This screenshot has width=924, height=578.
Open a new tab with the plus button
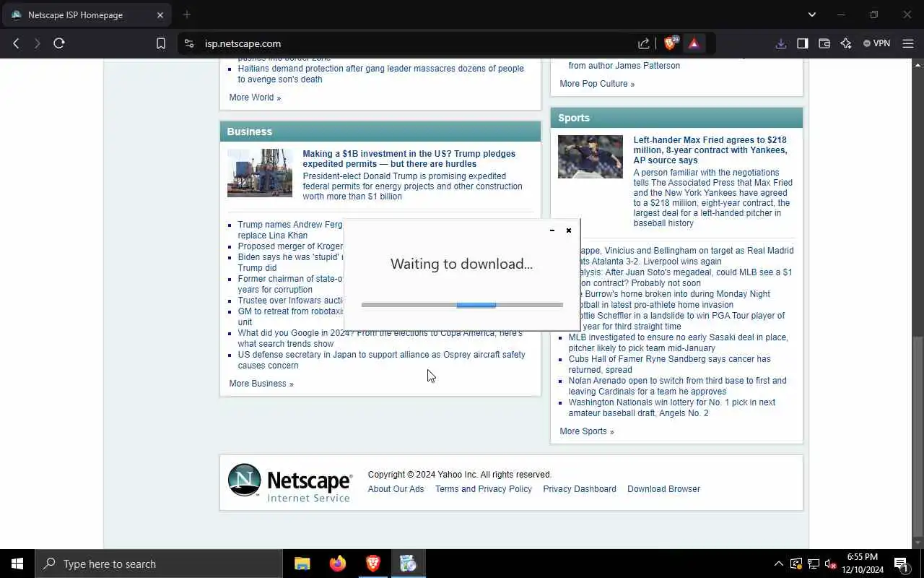coord(187,14)
